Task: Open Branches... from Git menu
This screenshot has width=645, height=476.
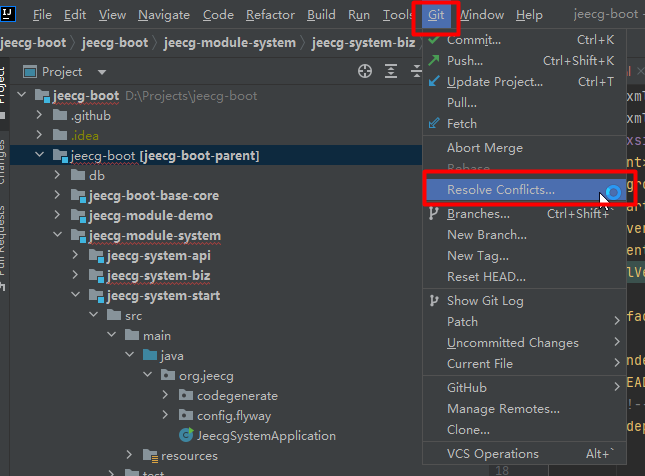Action: pyautogui.click(x=524, y=214)
